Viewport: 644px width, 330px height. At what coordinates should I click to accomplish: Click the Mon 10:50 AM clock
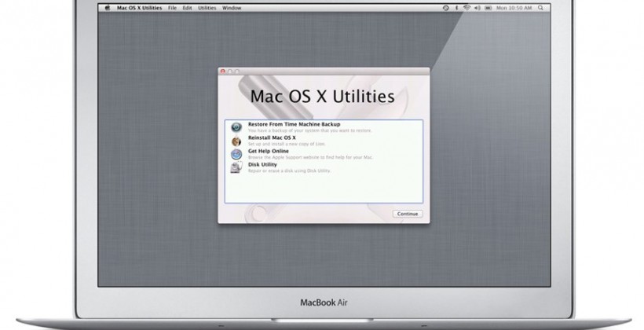coord(514,8)
